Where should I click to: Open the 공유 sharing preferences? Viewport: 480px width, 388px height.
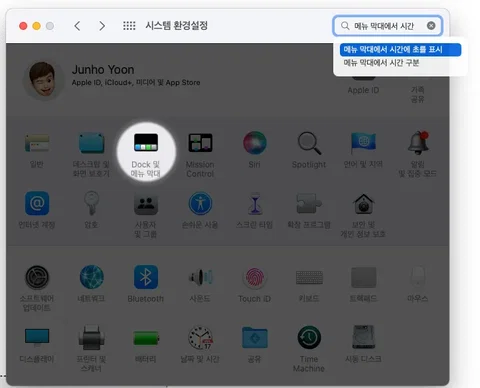[x=254, y=345]
